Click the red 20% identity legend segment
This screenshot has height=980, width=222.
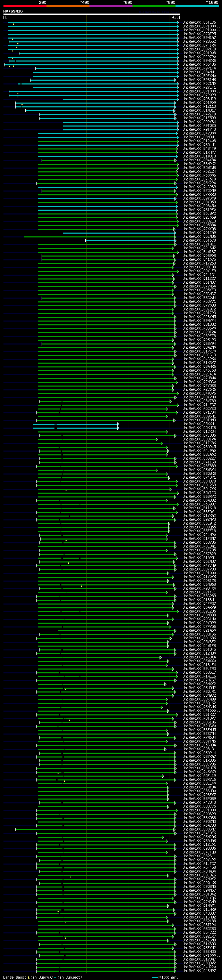25,6
